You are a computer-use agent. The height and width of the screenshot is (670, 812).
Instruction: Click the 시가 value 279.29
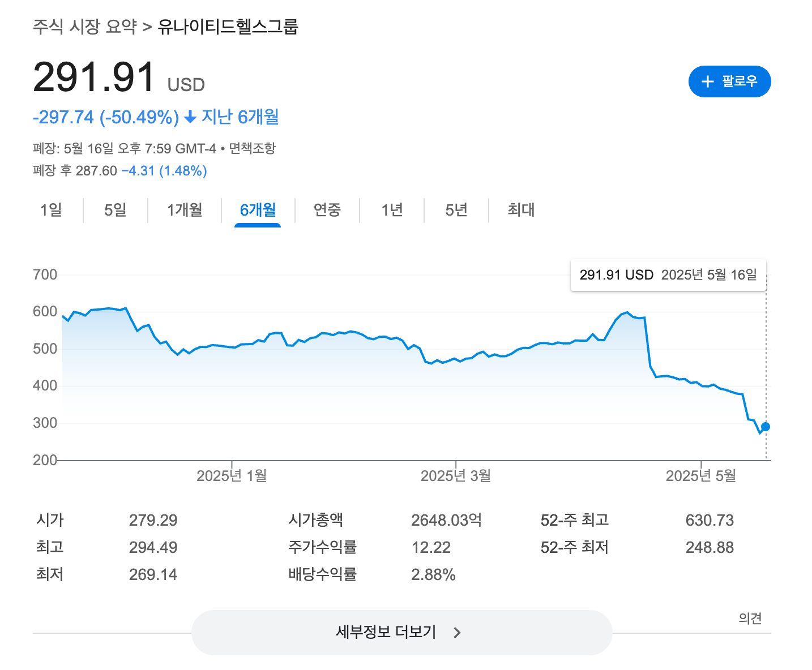point(153,520)
